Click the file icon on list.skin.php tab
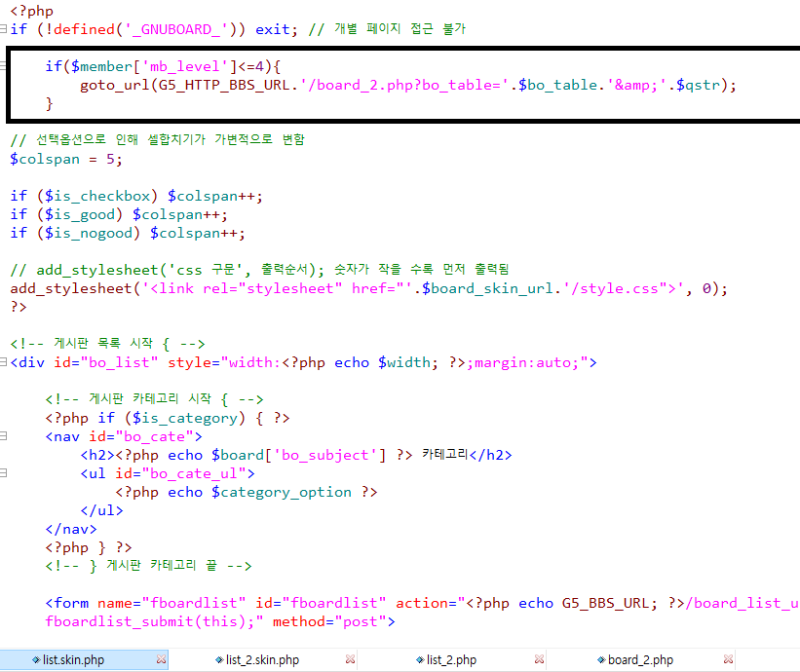This screenshot has width=800, height=672. tap(36, 660)
